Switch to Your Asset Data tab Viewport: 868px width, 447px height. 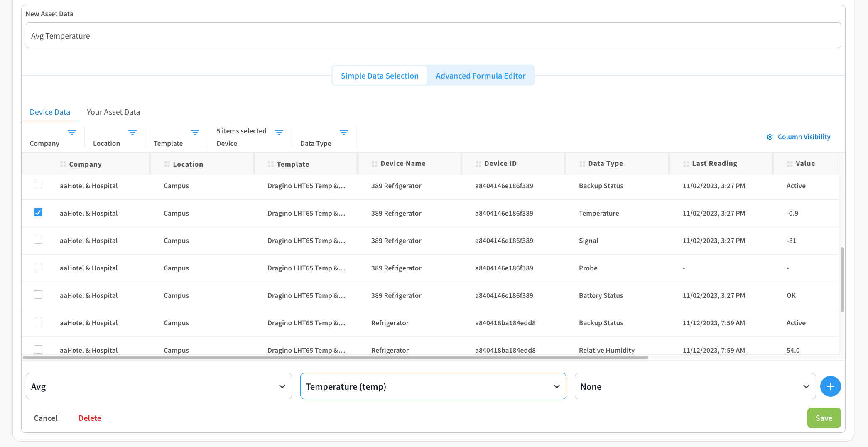click(113, 112)
